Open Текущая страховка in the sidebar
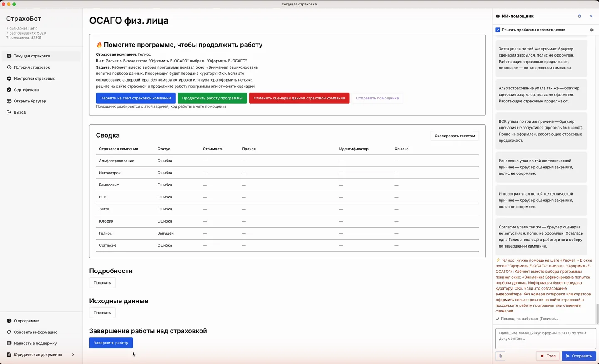The height and width of the screenshot is (364, 599). point(41,56)
